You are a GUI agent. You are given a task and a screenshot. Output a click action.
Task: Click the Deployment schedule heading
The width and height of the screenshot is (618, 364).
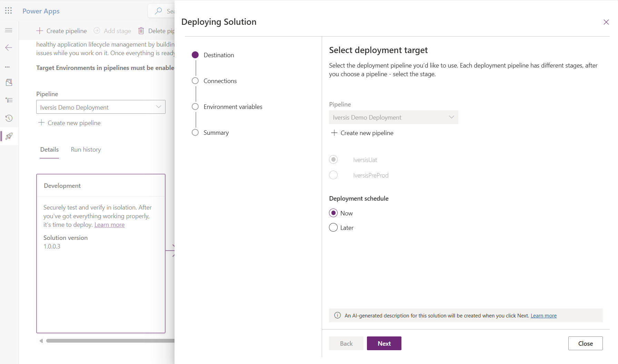(359, 199)
